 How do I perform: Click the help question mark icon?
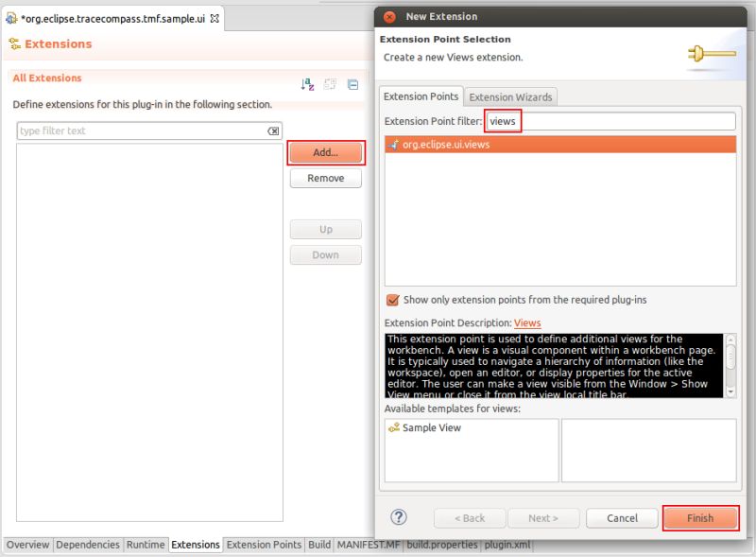[399, 517]
